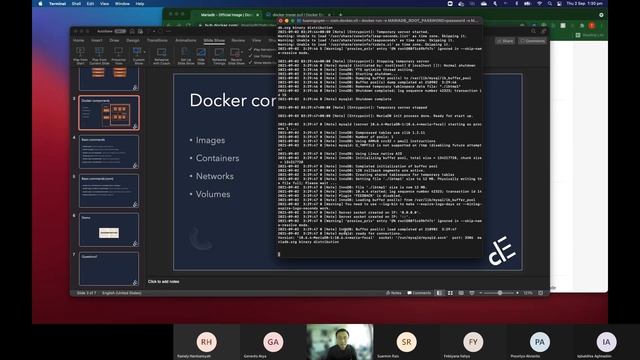Open the Animations ribbon tab

coord(186,40)
